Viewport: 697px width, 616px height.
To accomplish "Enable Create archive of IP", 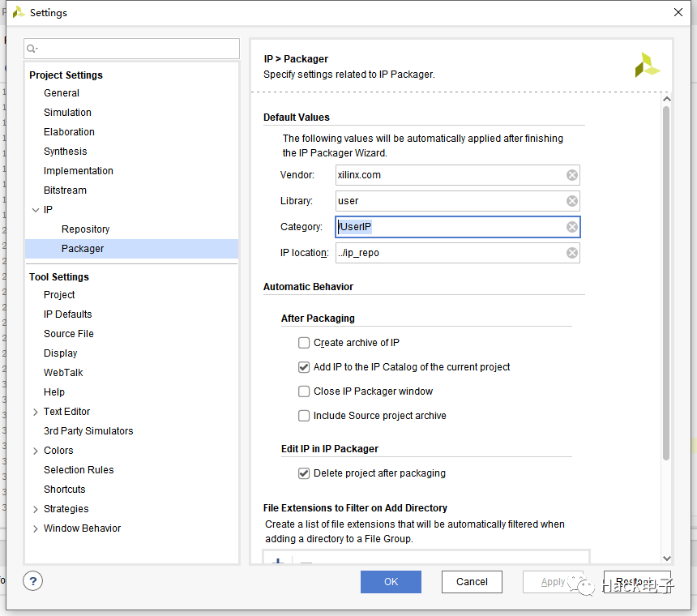I will [304, 343].
